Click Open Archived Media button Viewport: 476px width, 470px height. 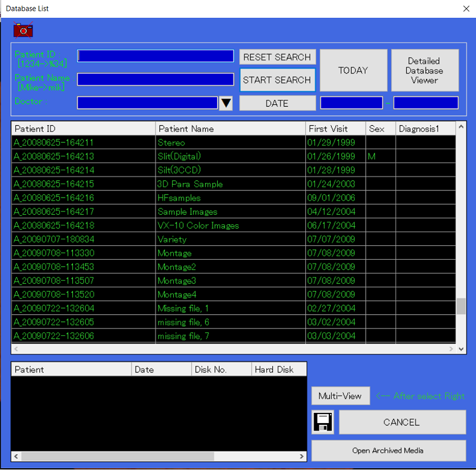pos(388,450)
